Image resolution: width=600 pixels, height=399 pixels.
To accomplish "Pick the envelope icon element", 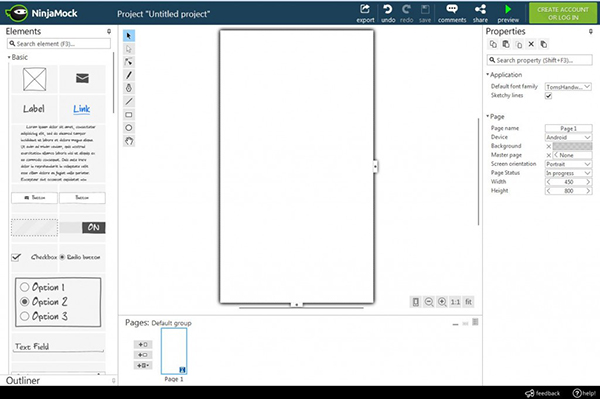I will (x=82, y=78).
